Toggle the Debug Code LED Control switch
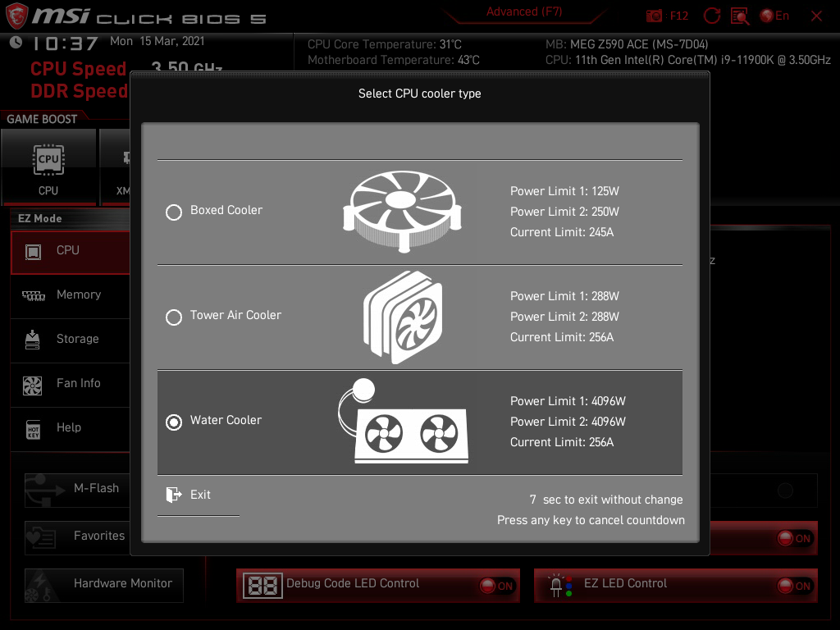This screenshot has height=630, width=840. click(x=496, y=586)
